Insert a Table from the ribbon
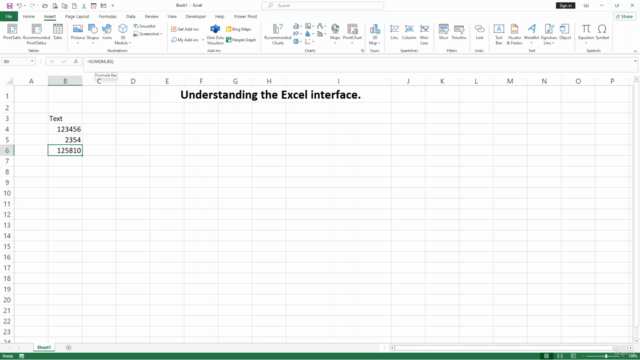This screenshot has height=360, width=640. coord(58,32)
